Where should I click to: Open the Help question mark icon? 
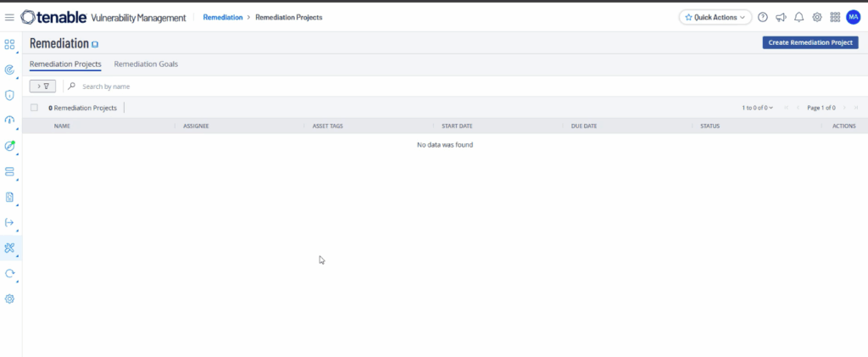pos(763,17)
